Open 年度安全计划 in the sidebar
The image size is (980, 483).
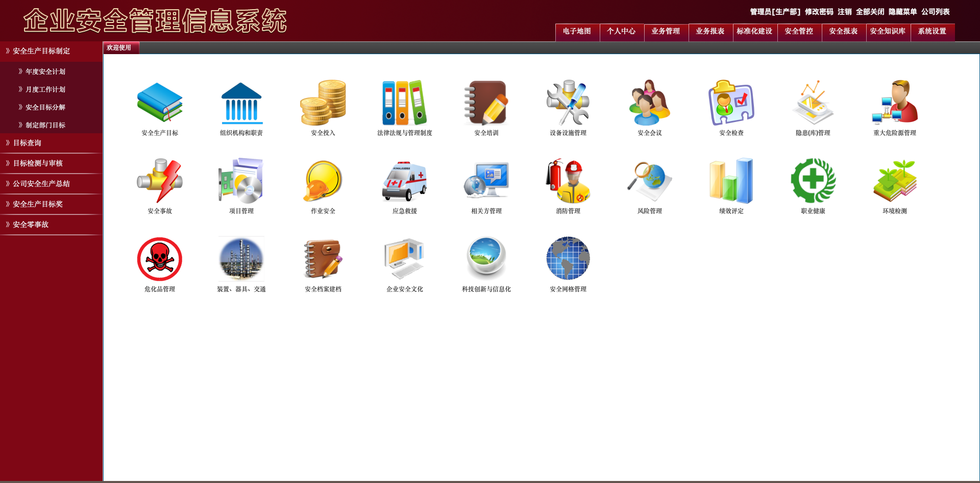coord(45,72)
